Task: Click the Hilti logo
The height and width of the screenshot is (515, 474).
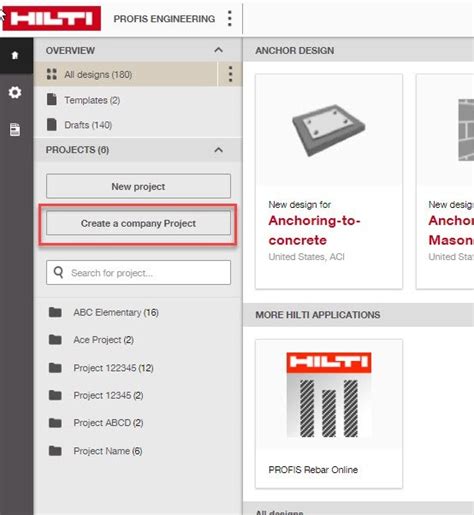Action: coord(52,18)
